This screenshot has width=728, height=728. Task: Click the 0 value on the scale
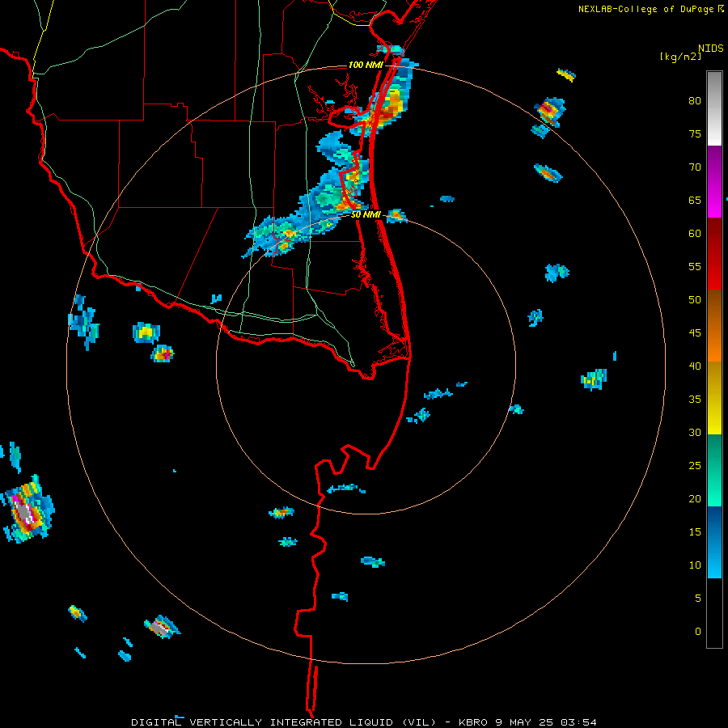pyautogui.click(x=698, y=632)
